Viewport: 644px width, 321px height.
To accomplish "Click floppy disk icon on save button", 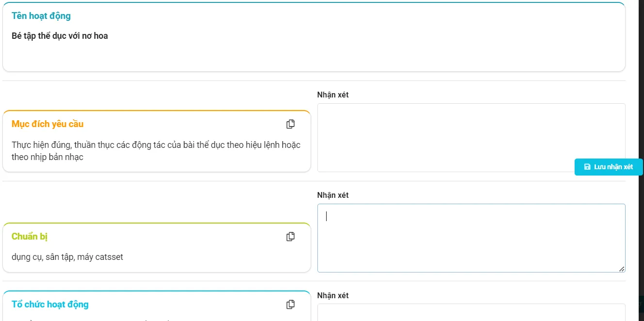I will pyautogui.click(x=587, y=167).
